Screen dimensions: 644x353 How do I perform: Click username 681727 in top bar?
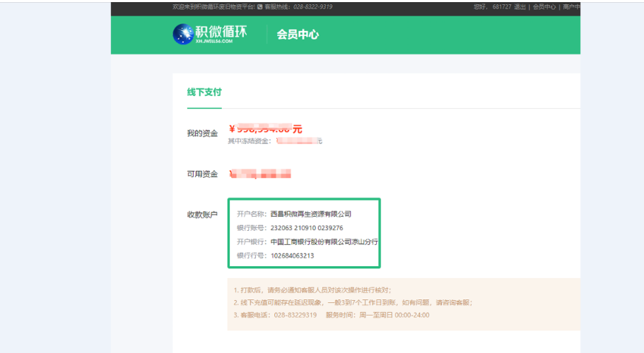(502, 7)
